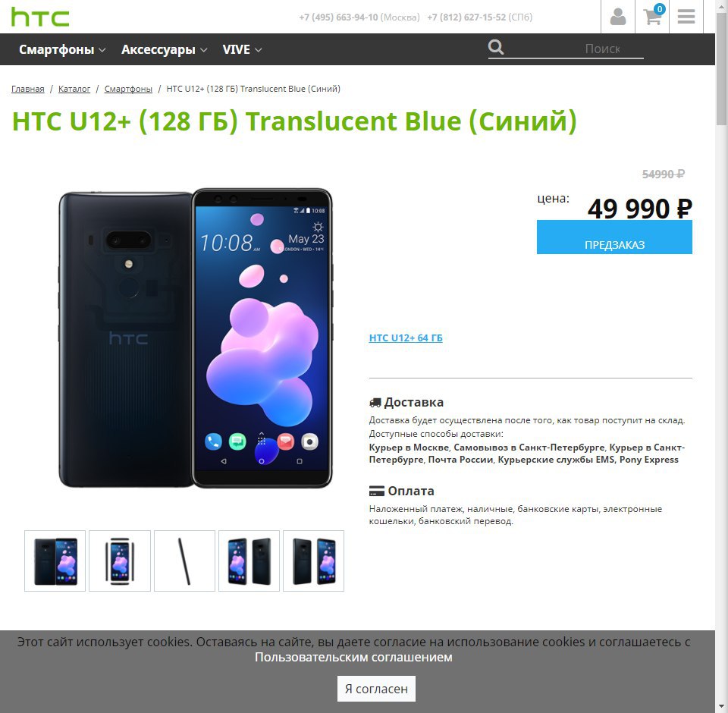Click the search magnifier icon

(x=496, y=47)
